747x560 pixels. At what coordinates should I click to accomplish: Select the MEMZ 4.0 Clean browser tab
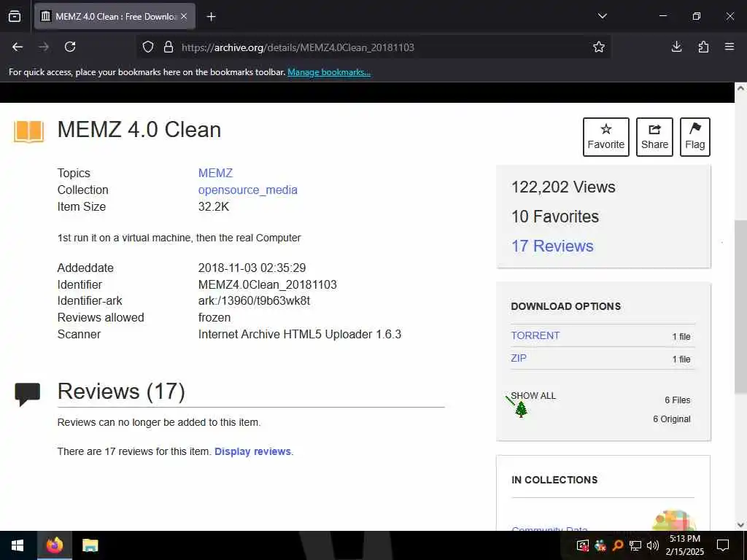(x=115, y=16)
